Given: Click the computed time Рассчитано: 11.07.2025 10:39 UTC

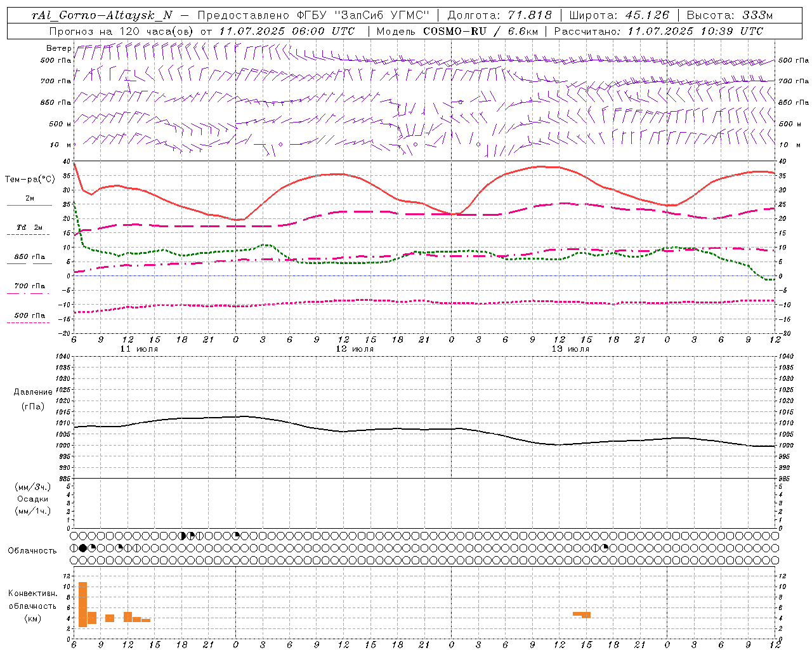Looking at the screenshot, I should (x=658, y=31).
